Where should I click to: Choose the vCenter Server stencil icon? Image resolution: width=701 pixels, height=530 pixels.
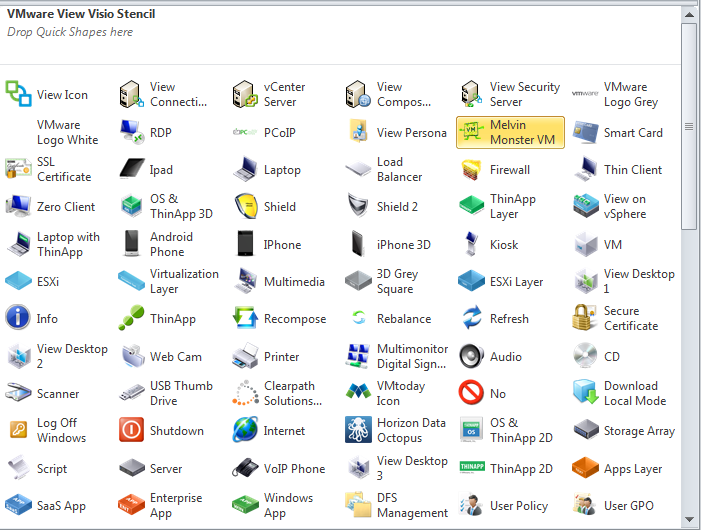[x=245, y=94]
